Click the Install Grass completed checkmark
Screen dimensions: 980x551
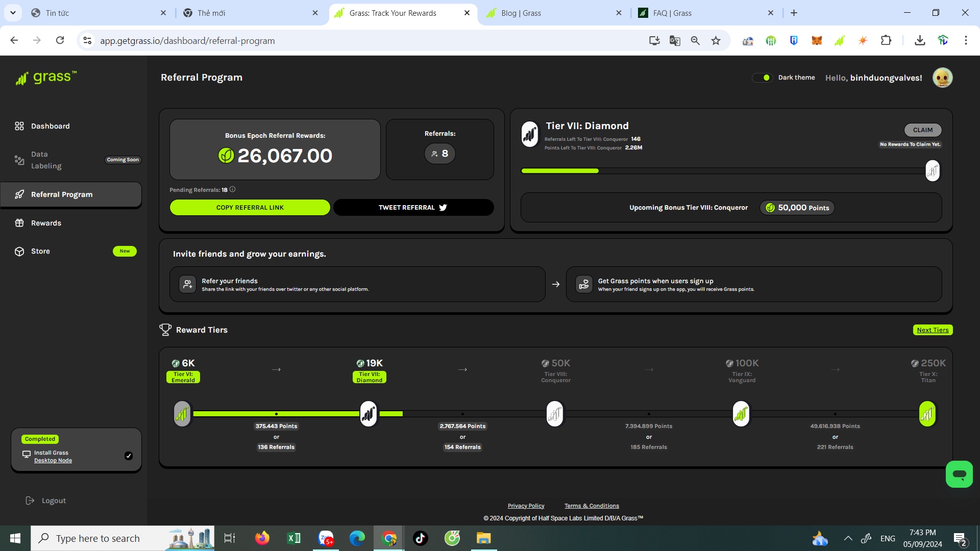129,456
